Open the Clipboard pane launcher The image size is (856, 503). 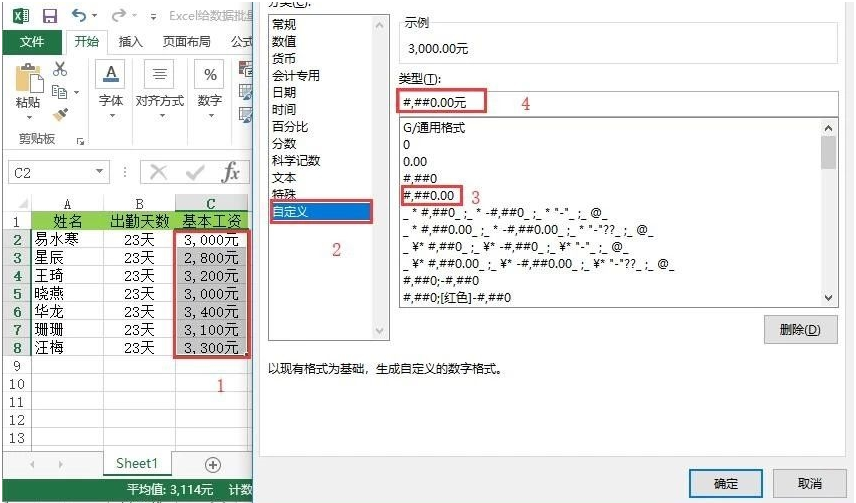coord(80,141)
